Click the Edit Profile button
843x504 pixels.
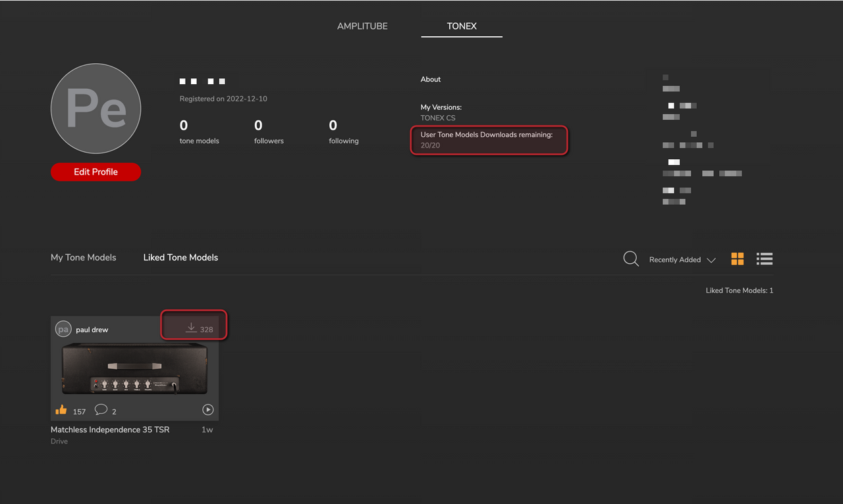point(95,172)
